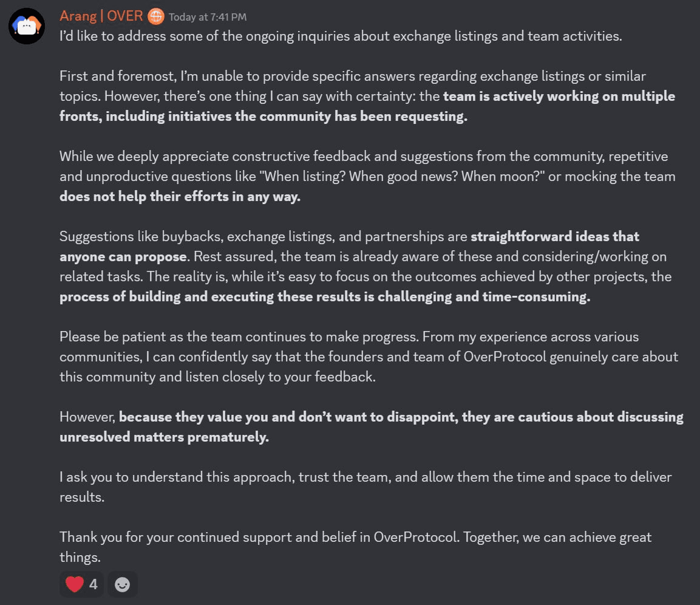
Task: Click Arang's profile avatar picture
Action: [x=27, y=26]
